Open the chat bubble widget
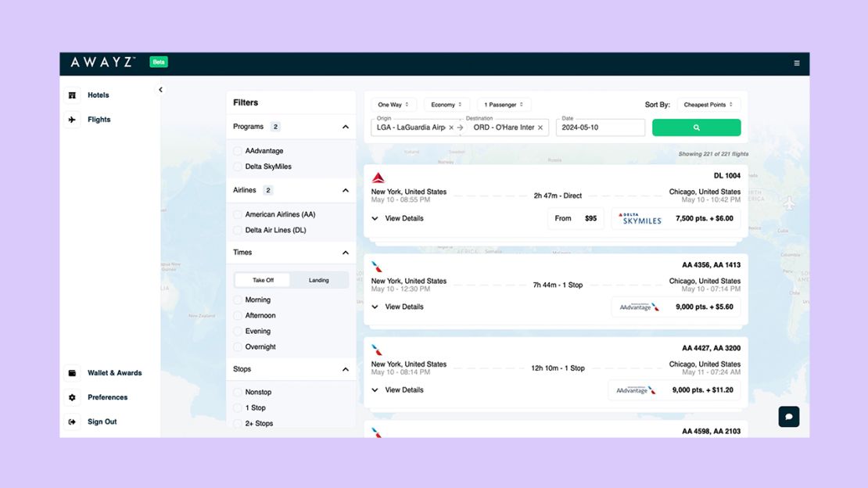 (789, 417)
